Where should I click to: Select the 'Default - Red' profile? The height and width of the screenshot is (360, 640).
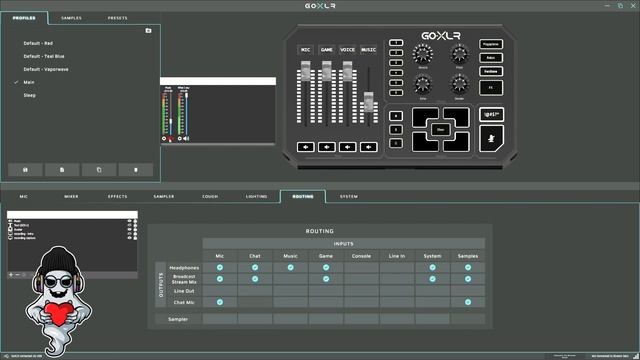(x=38, y=43)
